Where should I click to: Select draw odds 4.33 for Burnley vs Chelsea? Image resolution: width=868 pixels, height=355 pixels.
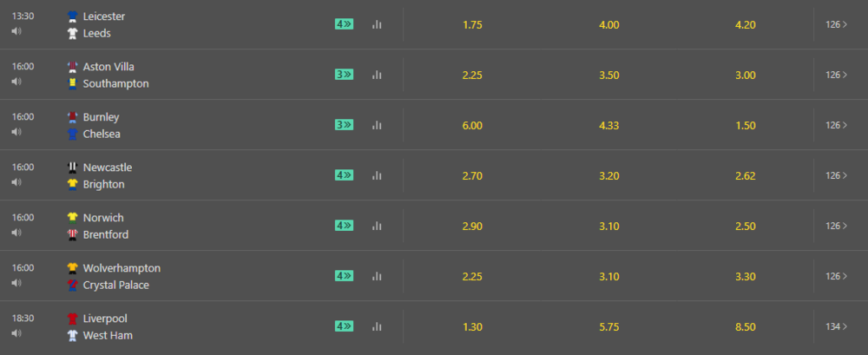(609, 126)
